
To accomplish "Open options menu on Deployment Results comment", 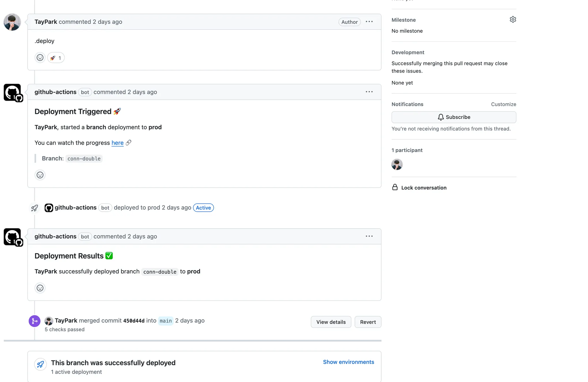I will click(x=369, y=236).
